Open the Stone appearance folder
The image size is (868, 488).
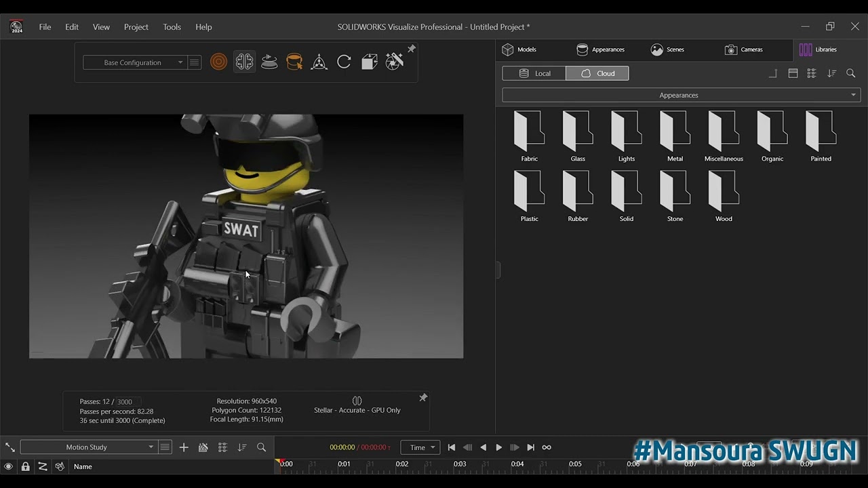tap(675, 197)
